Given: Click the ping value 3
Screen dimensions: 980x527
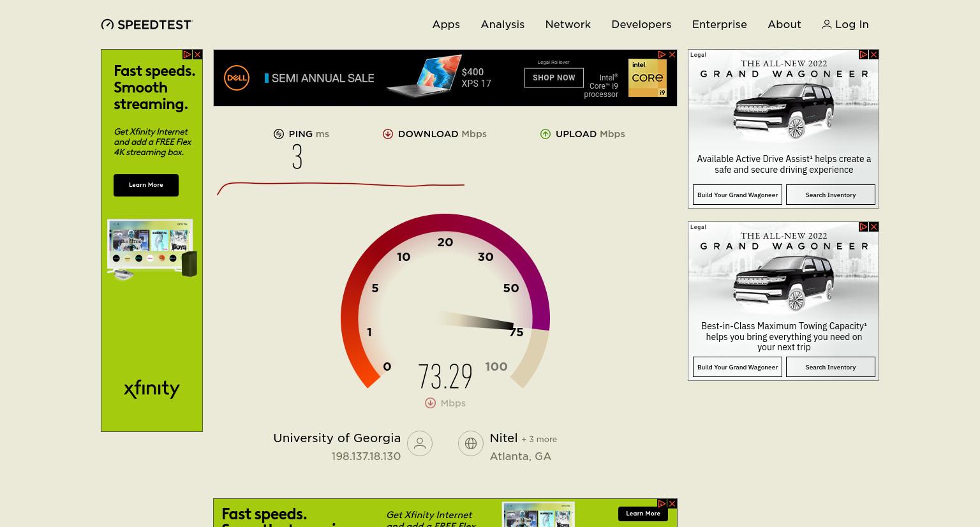Looking at the screenshot, I should point(297,156).
